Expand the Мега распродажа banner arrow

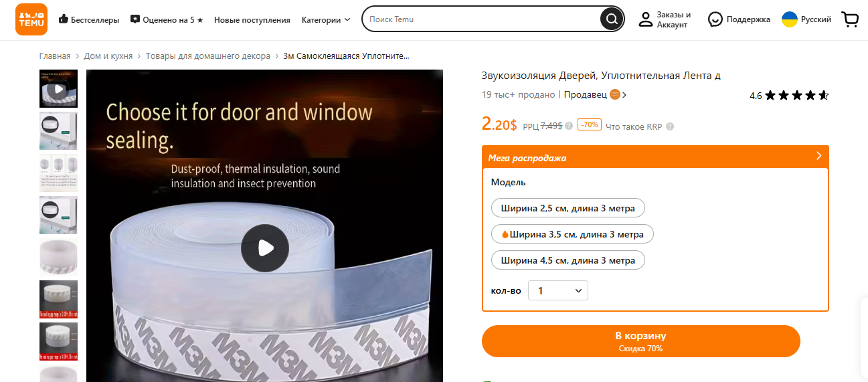(x=818, y=156)
